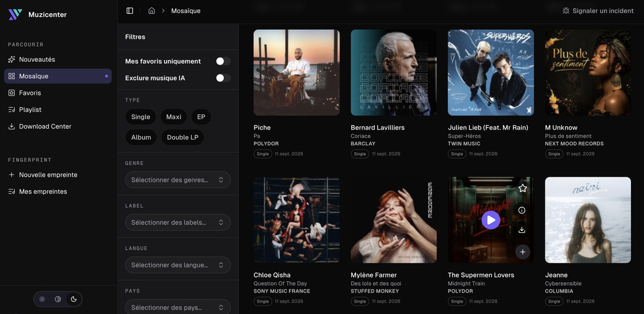This screenshot has width=644, height=314.
Task: Click the Download Center download icon
Action: pyautogui.click(x=11, y=127)
